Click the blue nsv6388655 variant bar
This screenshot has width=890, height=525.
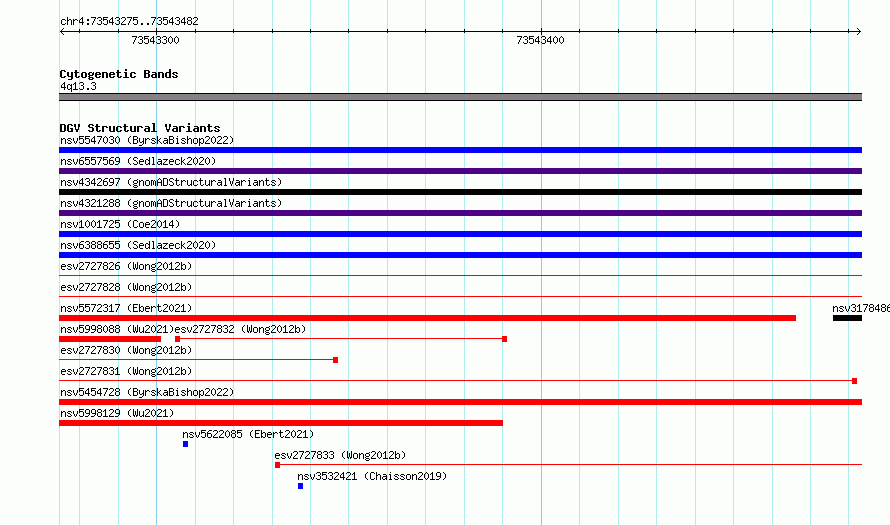[x=460, y=255]
